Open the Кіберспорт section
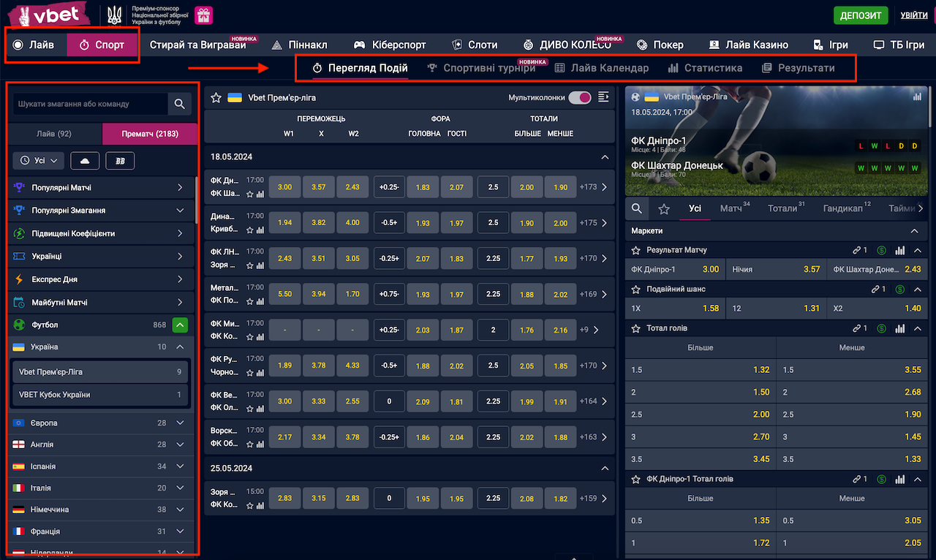The height and width of the screenshot is (560, 936). tap(390, 45)
